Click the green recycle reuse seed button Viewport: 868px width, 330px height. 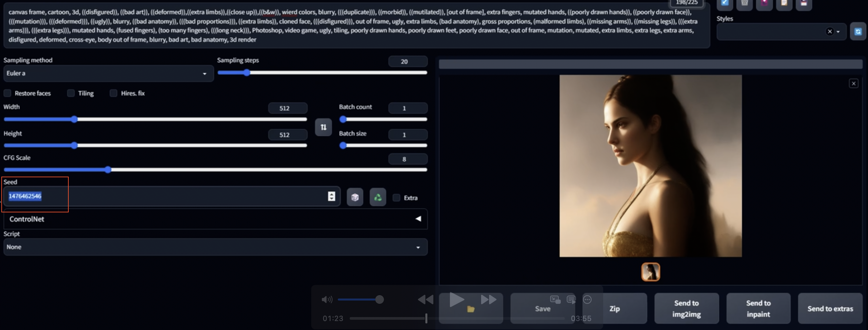tap(378, 197)
